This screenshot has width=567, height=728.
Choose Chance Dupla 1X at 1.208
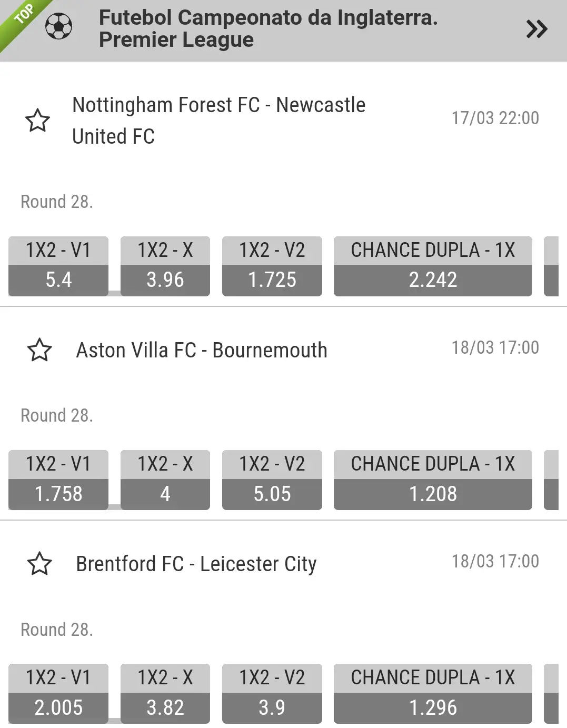433,481
